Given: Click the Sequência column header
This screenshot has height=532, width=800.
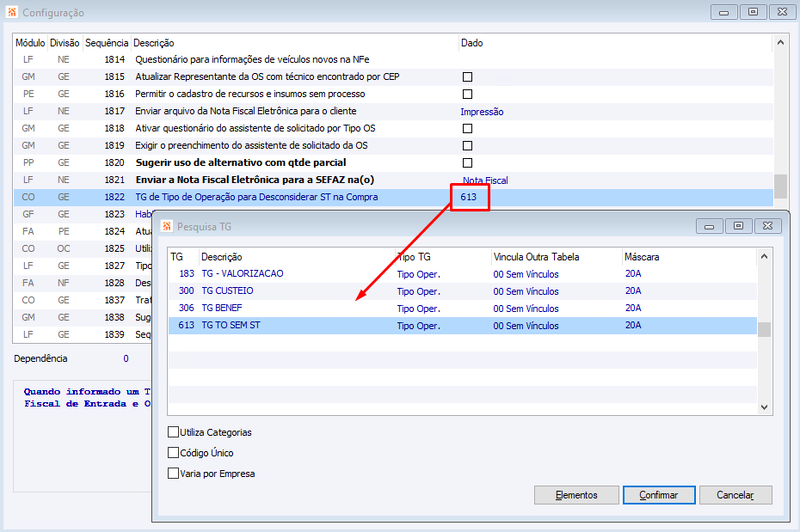Looking at the screenshot, I should [x=106, y=43].
